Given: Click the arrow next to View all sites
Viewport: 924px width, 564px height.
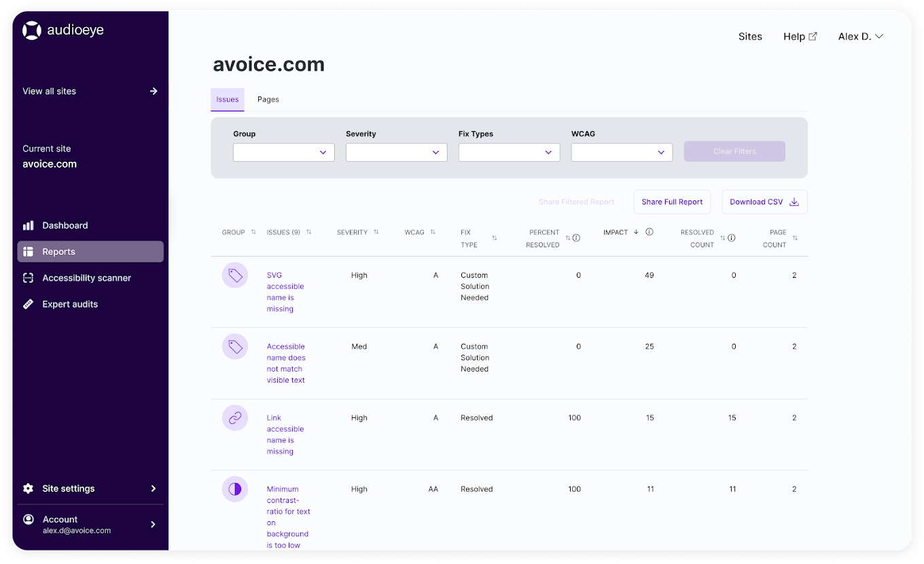Looking at the screenshot, I should point(154,91).
